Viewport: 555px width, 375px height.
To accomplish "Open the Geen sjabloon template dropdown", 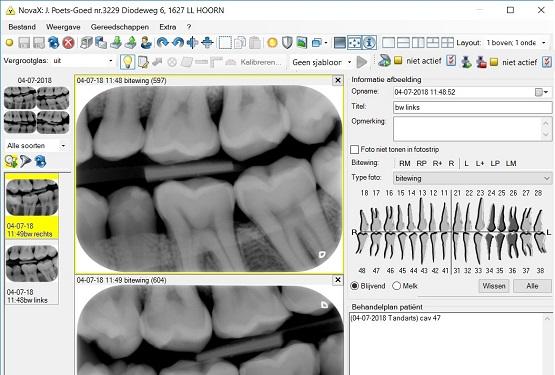I will [x=349, y=62].
